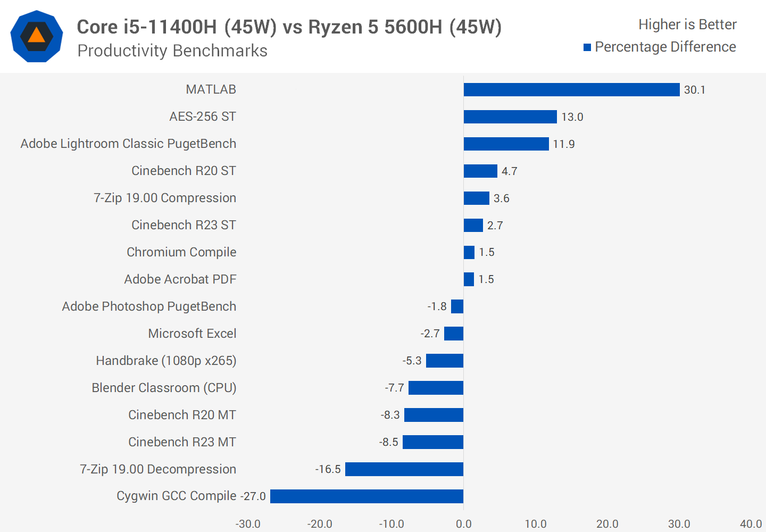Select the Cygwin GCC Compile bar
Screen dimensions: 766x532
[x=367, y=496]
